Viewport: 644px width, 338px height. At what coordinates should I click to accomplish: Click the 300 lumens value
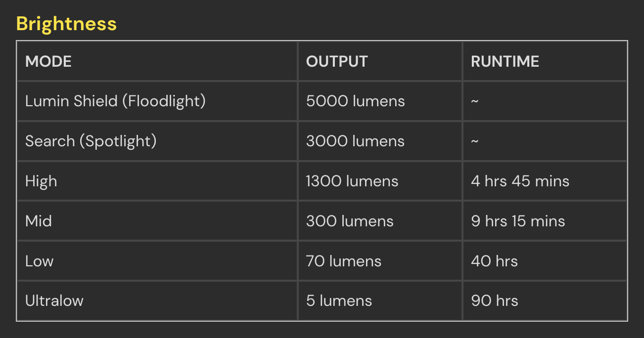pyautogui.click(x=350, y=221)
